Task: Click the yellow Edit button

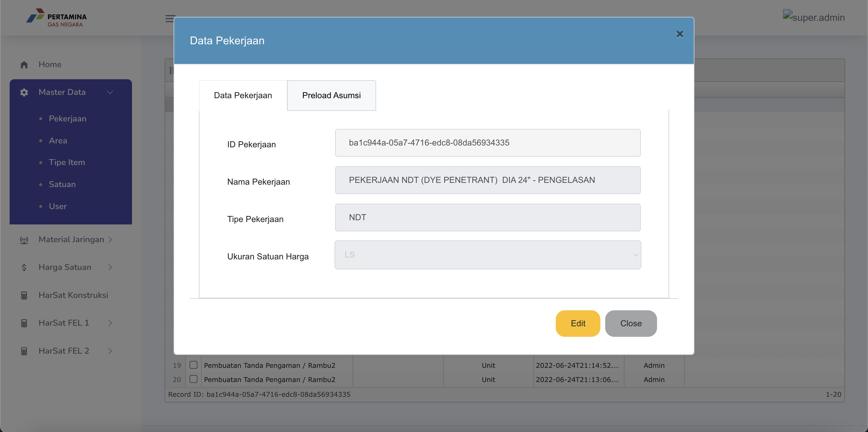Action: (x=578, y=323)
